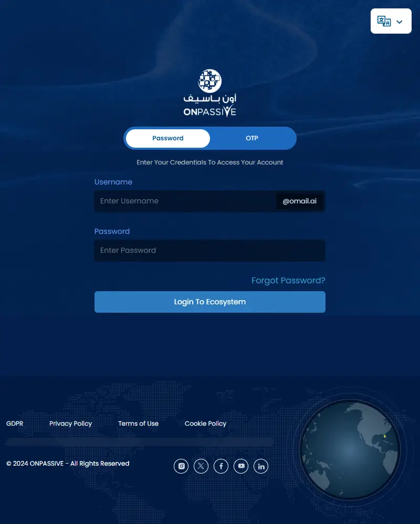This screenshot has width=420, height=524.
Task: Click the Username field label
Action: coord(113,182)
